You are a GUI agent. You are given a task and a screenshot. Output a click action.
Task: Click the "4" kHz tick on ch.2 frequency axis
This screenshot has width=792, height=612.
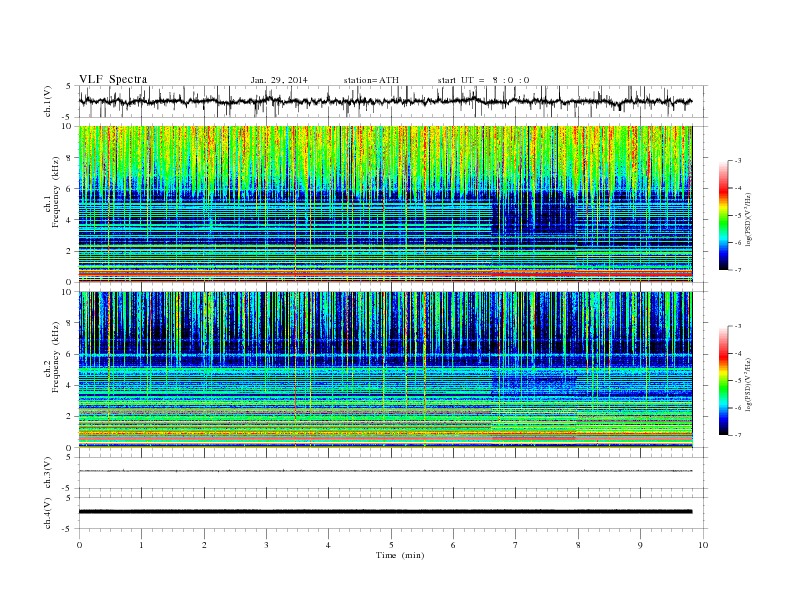click(x=69, y=386)
